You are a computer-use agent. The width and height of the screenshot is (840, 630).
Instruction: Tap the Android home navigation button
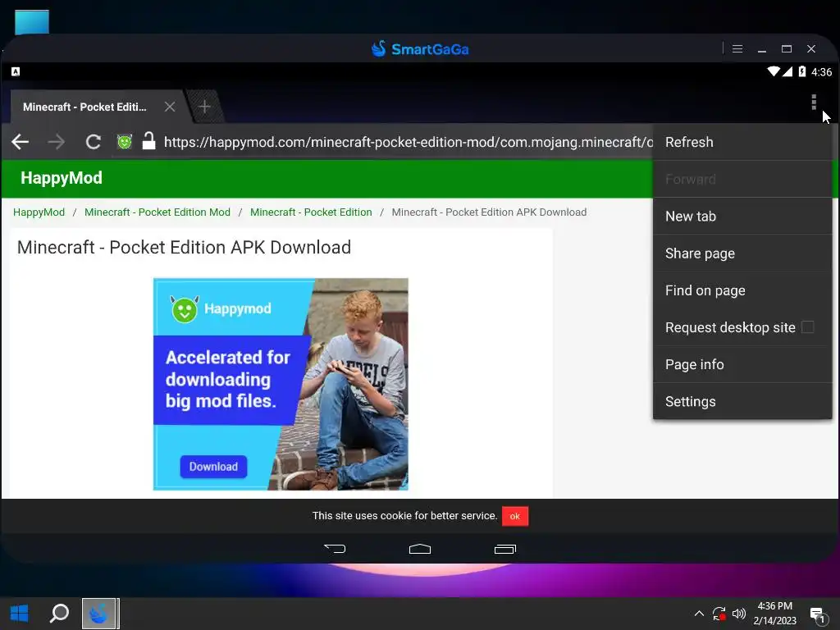(x=419, y=549)
